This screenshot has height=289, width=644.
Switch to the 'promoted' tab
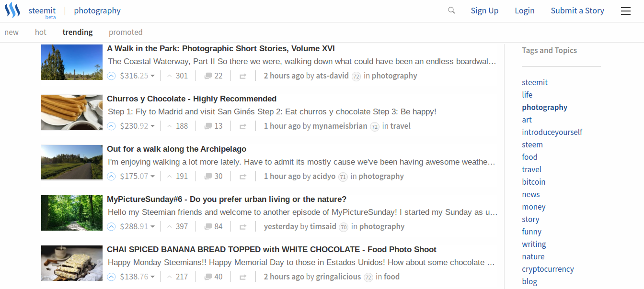pos(126,32)
